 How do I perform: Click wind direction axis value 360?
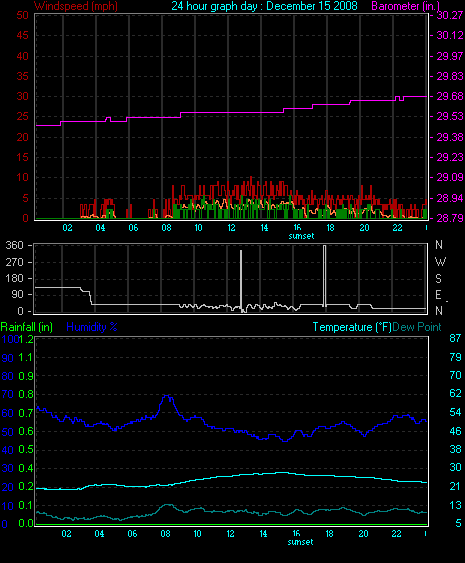pos(14,245)
